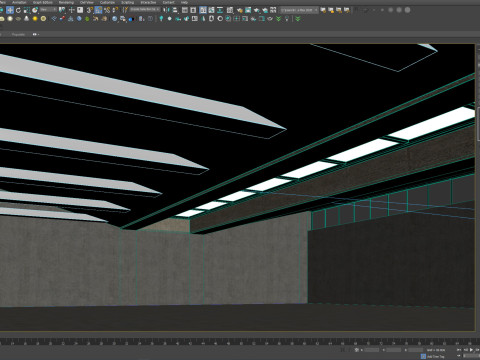Open the Content menu
This screenshot has height=360, width=480.
169,2
